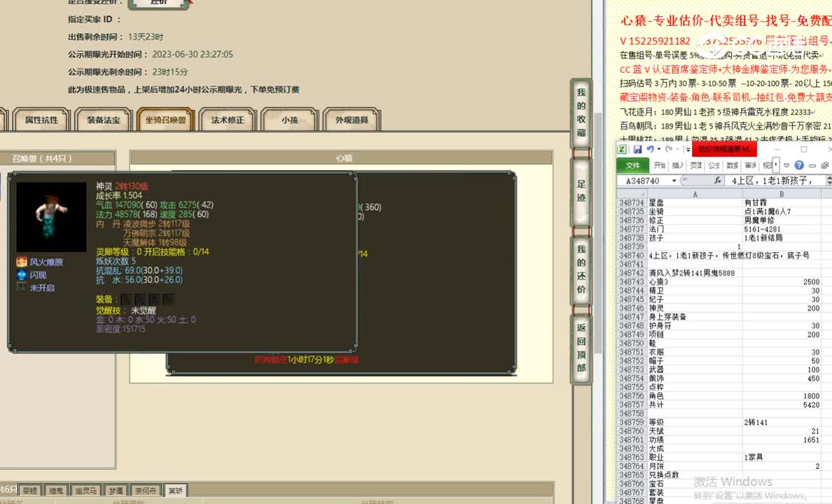Click the Excel save icon
832x504 pixels.
click(x=638, y=150)
